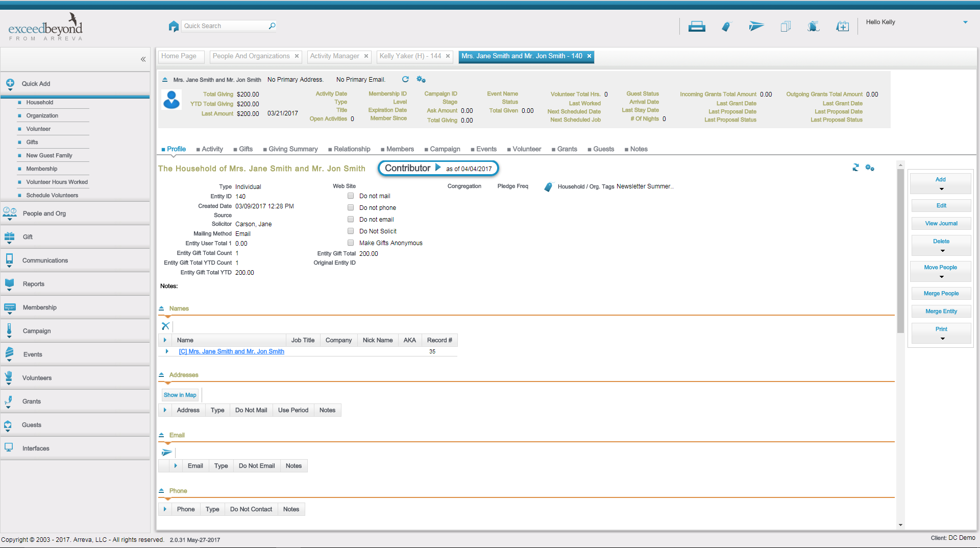Click the send email icon in Email section
This screenshot has height=548, width=980.
(166, 452)
